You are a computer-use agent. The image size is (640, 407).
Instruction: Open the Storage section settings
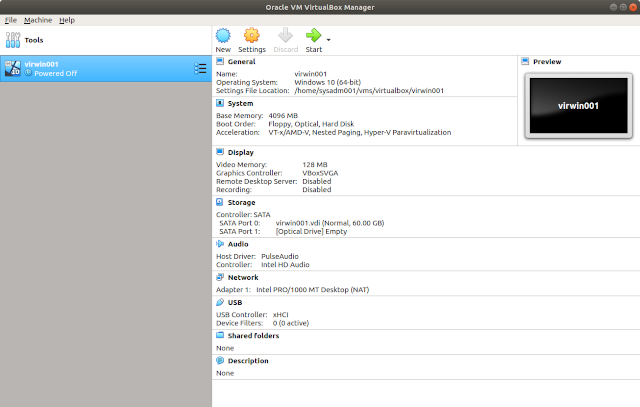(x=242, y=202)
